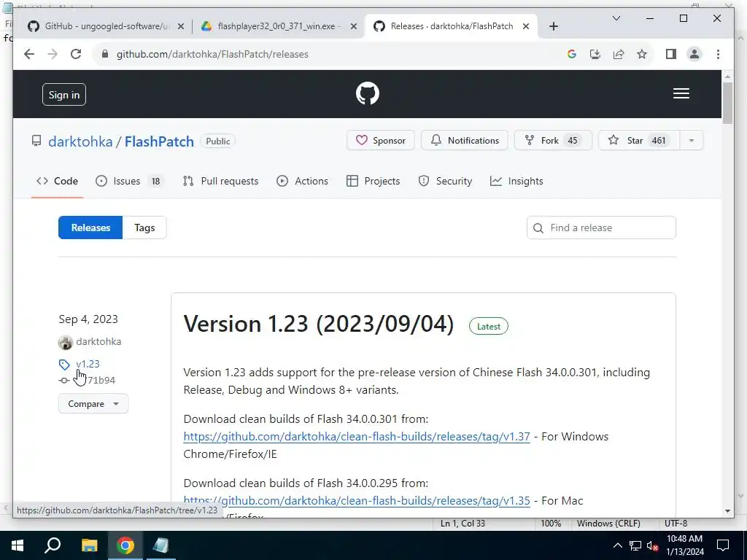Click the Google icon in address bar
Screen dimensions: 747x560
click(572, 54)
